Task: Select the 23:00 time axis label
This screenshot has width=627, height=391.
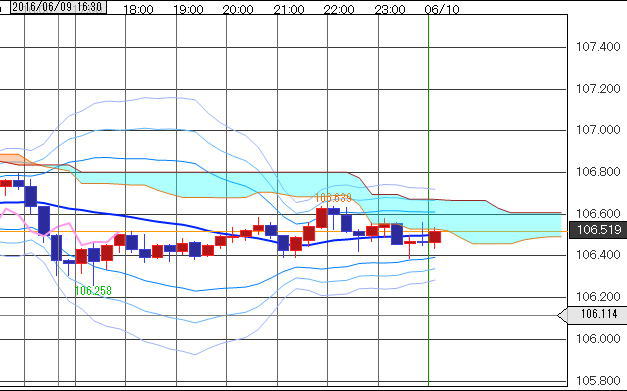Action: [x=390, y=10]
